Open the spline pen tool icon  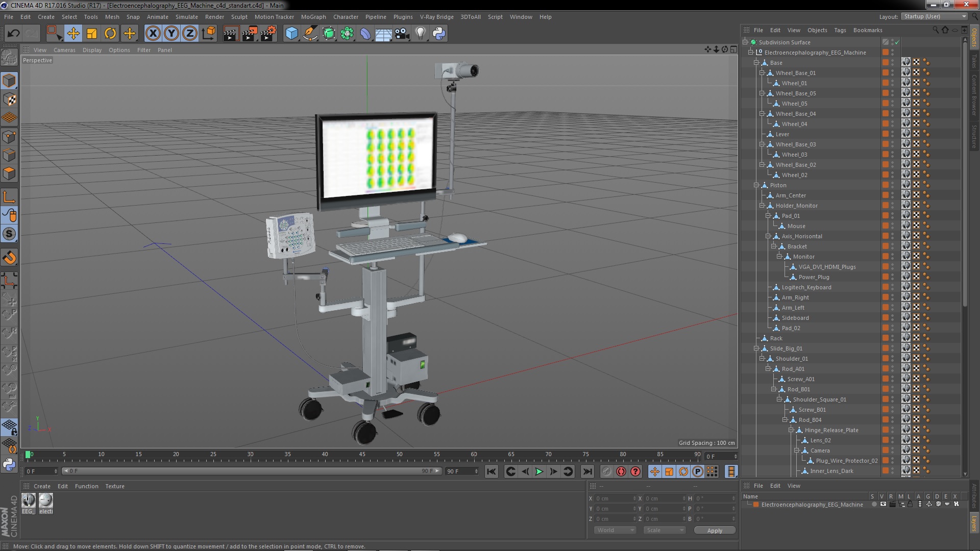pos(310,34)
